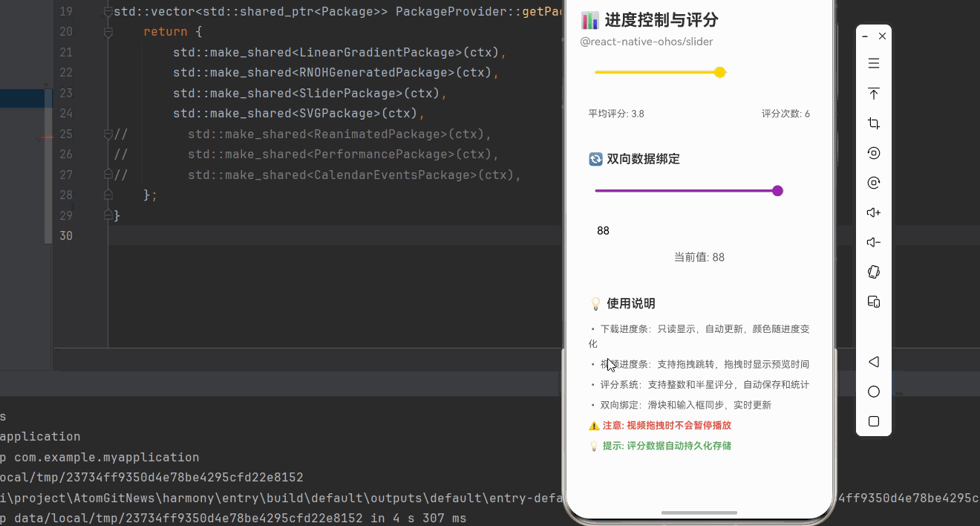Click the editor vertical scrollbar
Viewport: 980px width, 526px height.
(x=49, y=166)
